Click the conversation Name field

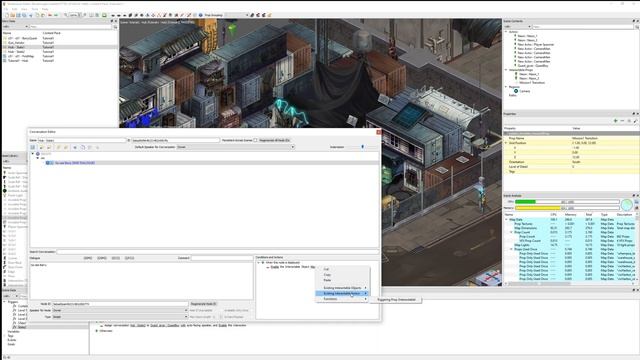tap(82, 140)
